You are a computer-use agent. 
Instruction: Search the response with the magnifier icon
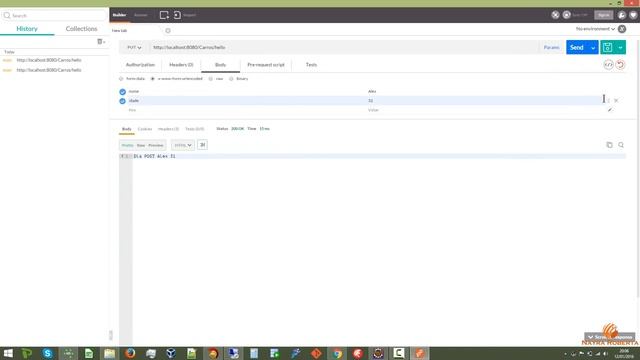pyautogui.click(x=621, y=145)
